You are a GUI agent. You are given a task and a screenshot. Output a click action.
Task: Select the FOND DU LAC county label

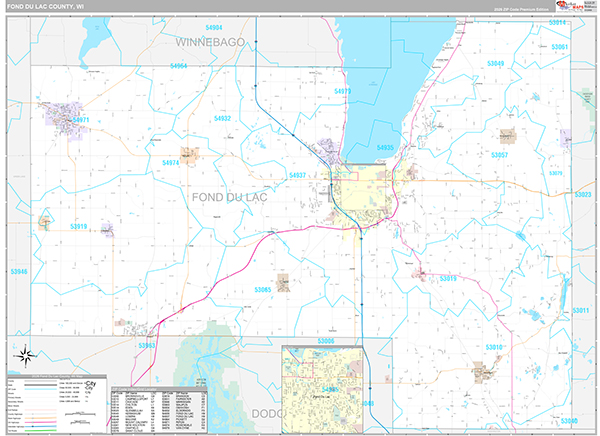point(228,197)
